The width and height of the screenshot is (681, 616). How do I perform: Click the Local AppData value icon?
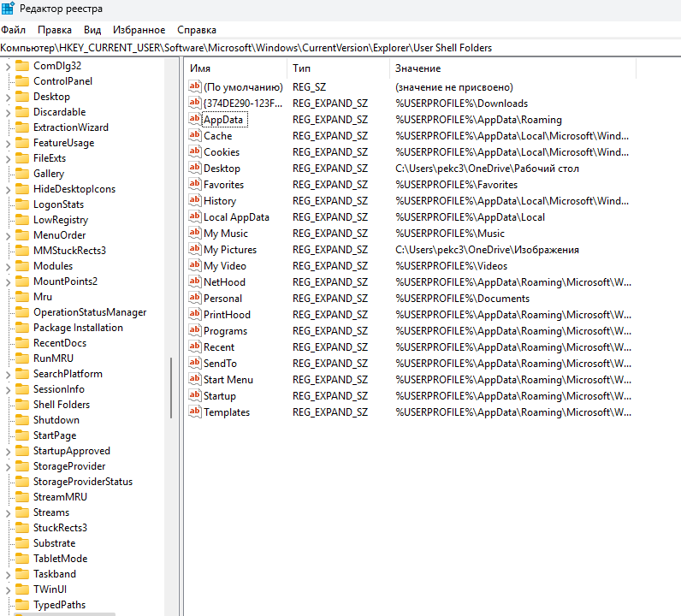click(194, 216)
